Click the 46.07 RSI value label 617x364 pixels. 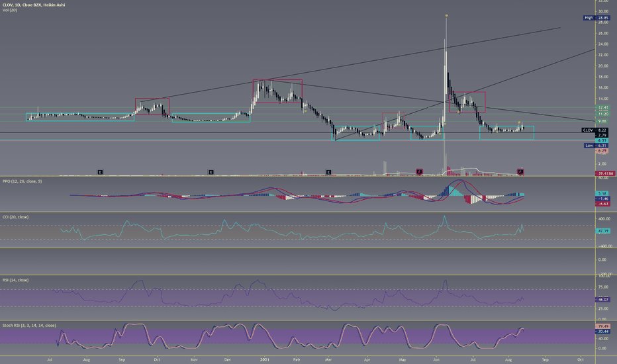[x=603, y=299]
